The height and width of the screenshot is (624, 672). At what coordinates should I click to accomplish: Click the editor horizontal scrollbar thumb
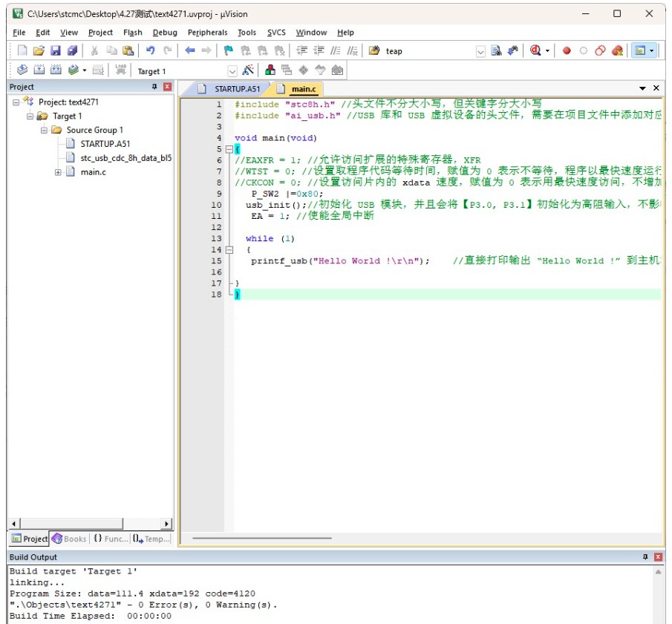tap(262, 538)
